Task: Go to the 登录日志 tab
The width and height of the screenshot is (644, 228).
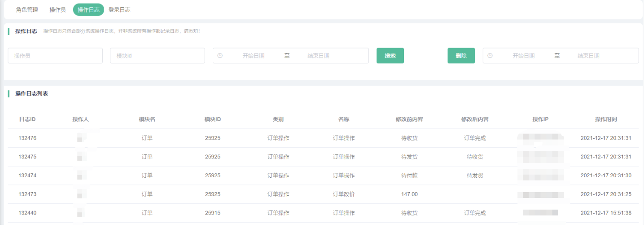Action: tap(119, 9)
